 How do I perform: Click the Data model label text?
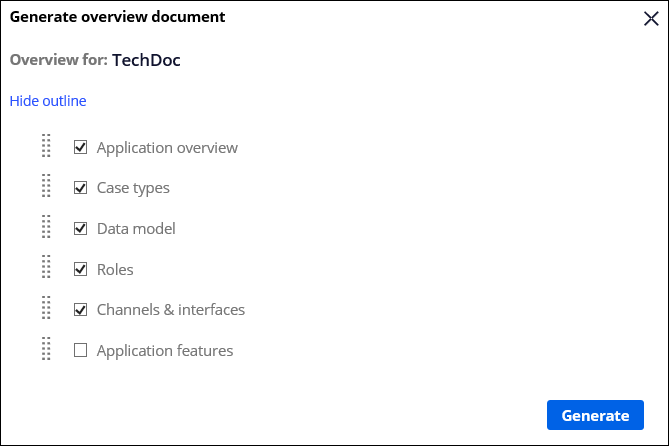coord(136,229)
